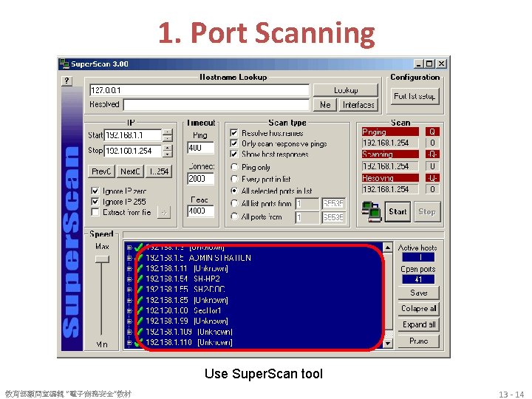Click the Speed slider handle

[x=102, y=259]
